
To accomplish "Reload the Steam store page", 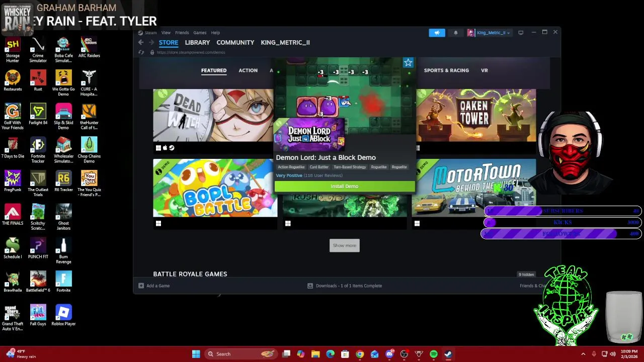I will [141, 52].
